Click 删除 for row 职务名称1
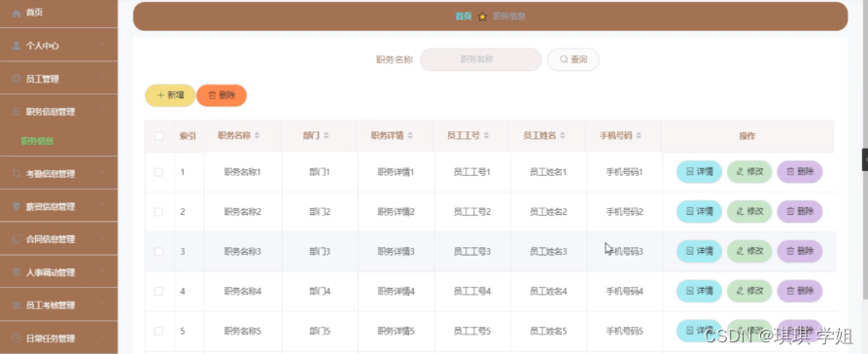This screenshot has width=868, height=354. [x=800, y=172]
